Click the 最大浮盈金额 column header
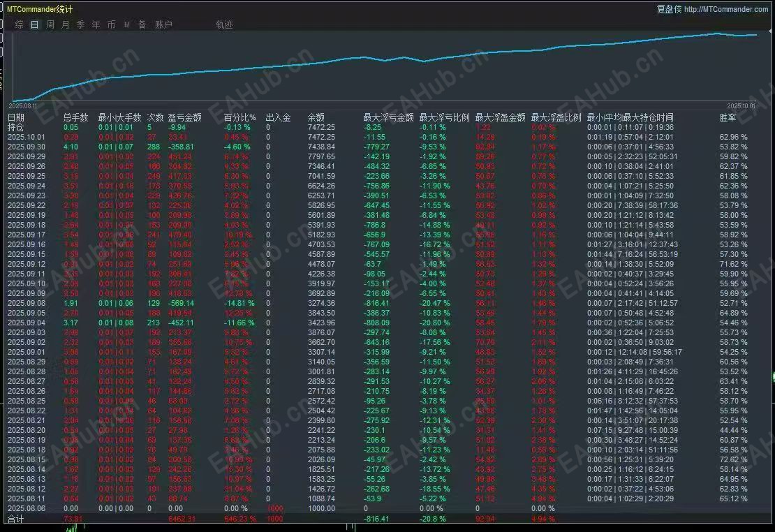 [500, 118]
